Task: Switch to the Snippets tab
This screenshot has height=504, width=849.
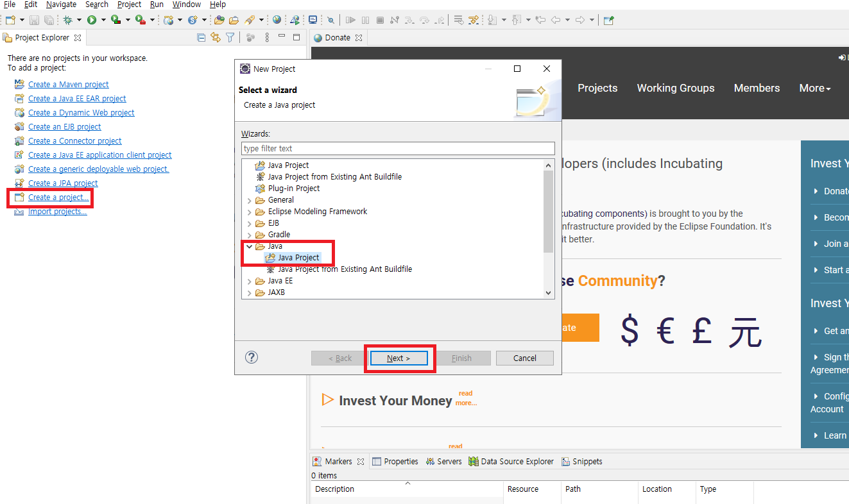Action: 582,462
